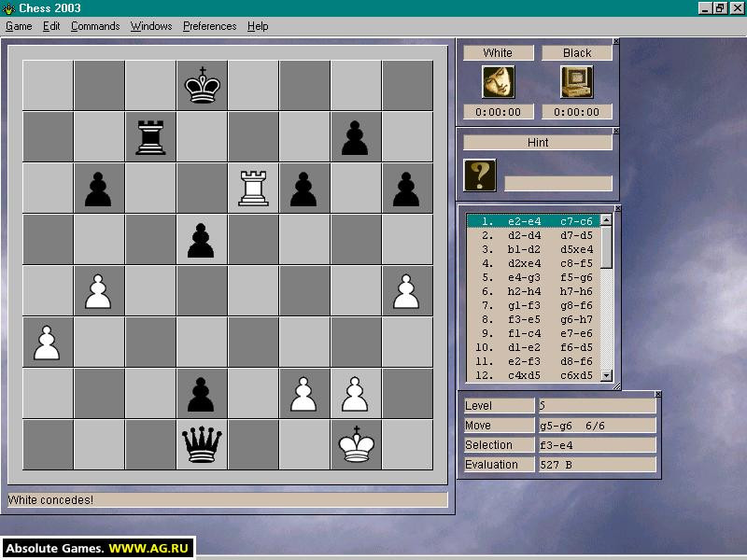The width and height of the screenshot is (747, 560).
Task: Click the move list scroll down arrow
Action: (x=606, y=376)
